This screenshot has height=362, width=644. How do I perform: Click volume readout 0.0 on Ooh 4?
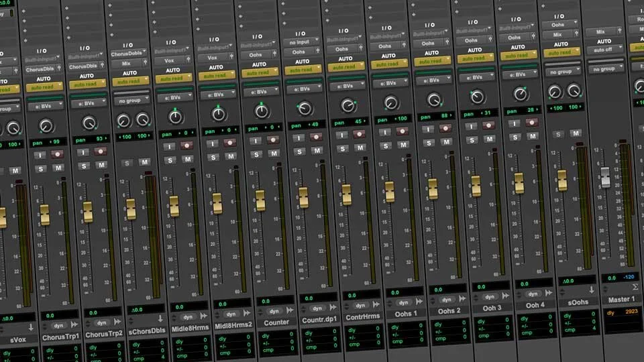(524, 284)
